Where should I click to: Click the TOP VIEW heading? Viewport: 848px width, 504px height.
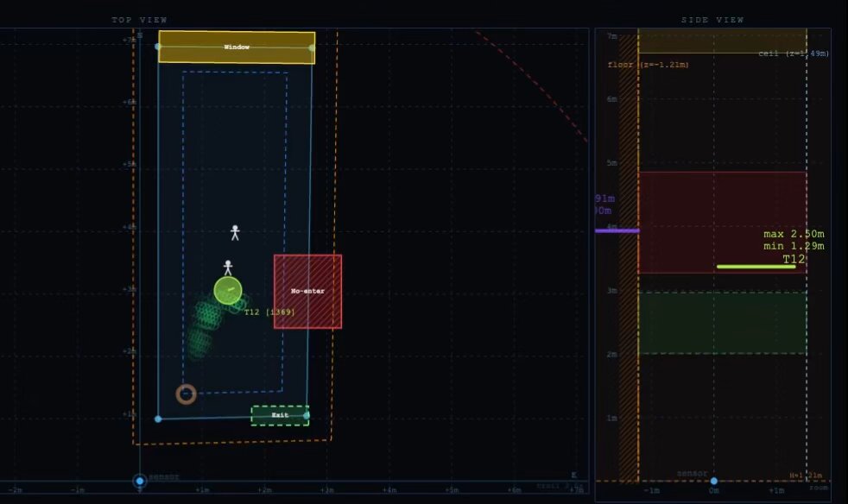tap(140, 20)
